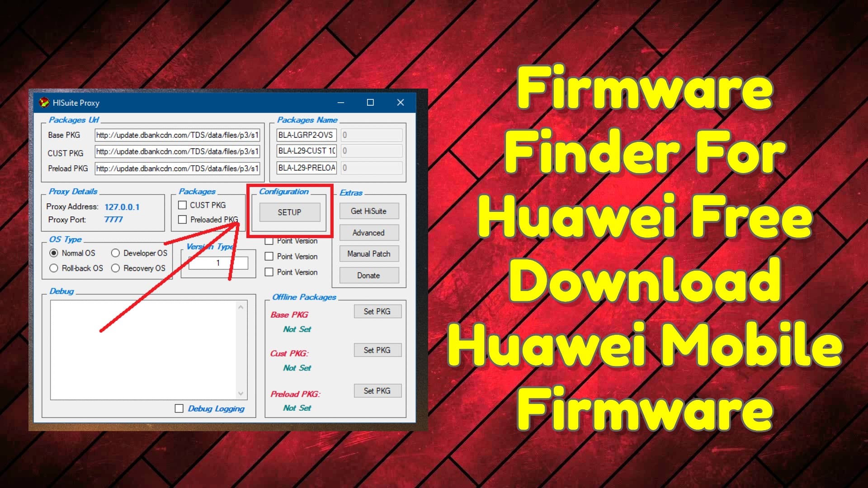Click SETUP button in Configuration section

point(289,212)
